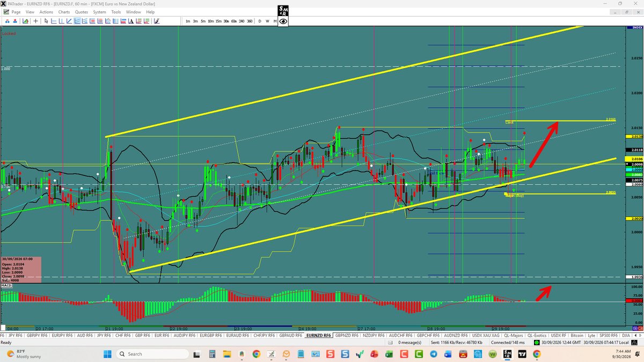Click the SMR logo icon

click(x=283, y=11)
